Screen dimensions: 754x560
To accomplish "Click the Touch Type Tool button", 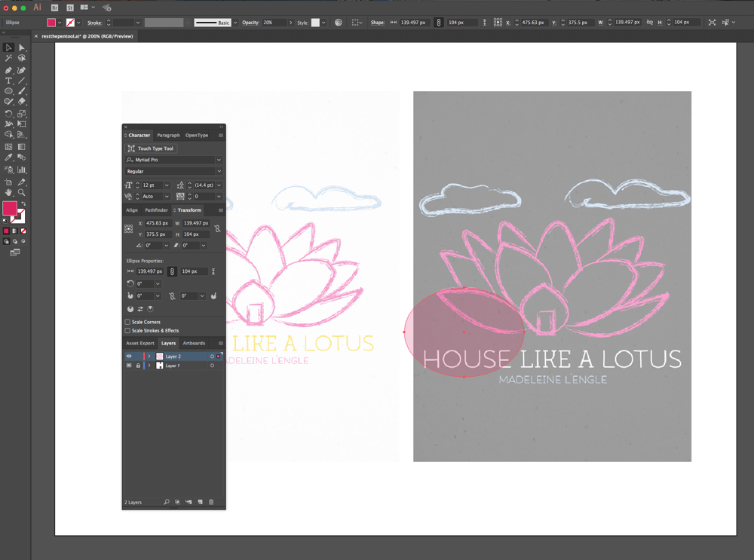I will tap(151, 148).
